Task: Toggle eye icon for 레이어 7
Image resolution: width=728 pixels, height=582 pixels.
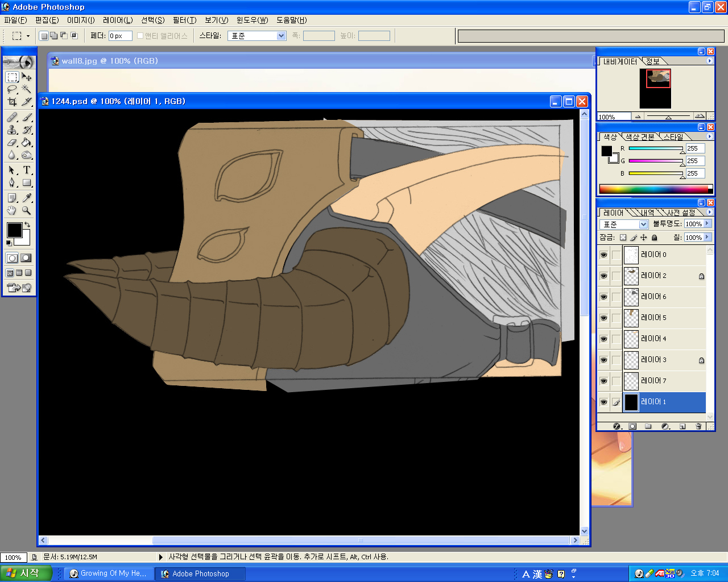Action: [x=603, y=381]
